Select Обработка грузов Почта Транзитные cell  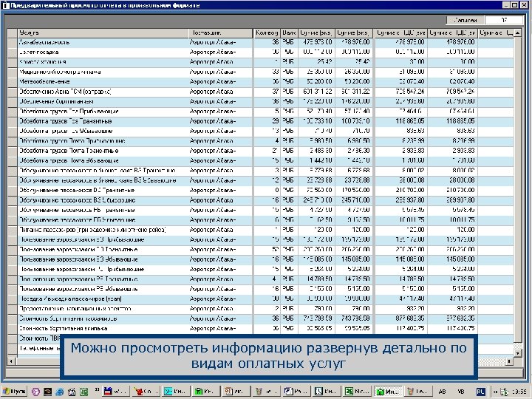tap(103, 151)
